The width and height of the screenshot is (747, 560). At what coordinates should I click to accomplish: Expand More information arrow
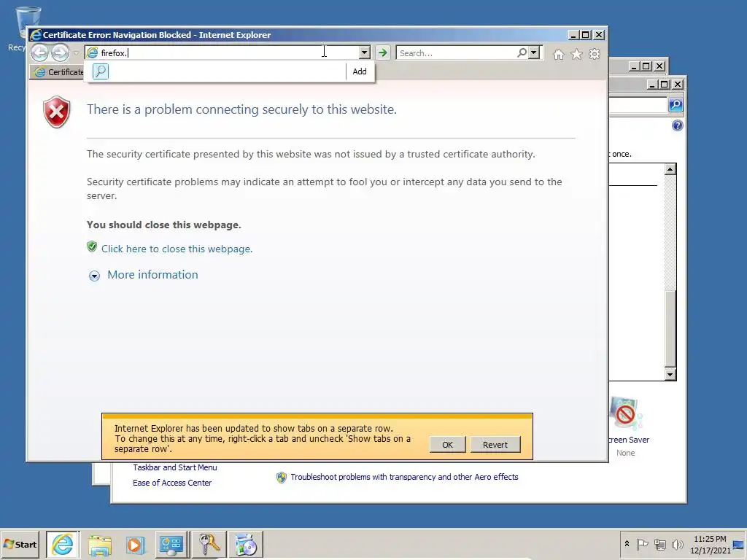[94, 276]
